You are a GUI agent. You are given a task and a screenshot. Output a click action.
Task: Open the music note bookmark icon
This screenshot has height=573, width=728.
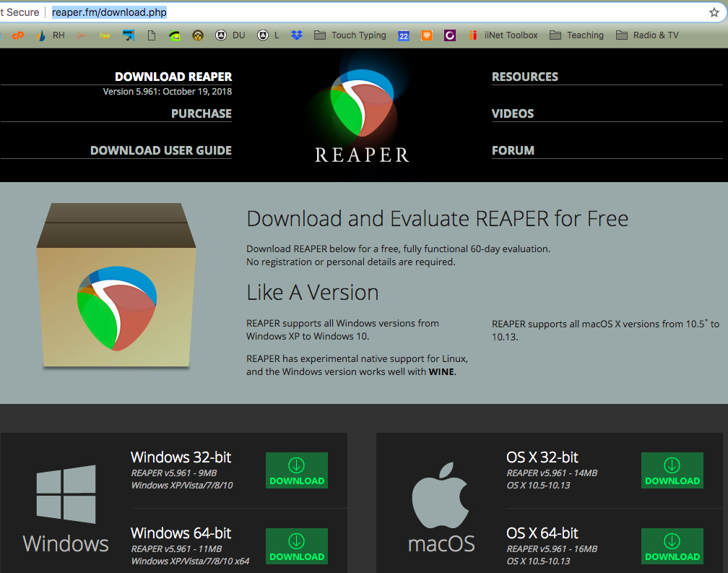[129, 35]
